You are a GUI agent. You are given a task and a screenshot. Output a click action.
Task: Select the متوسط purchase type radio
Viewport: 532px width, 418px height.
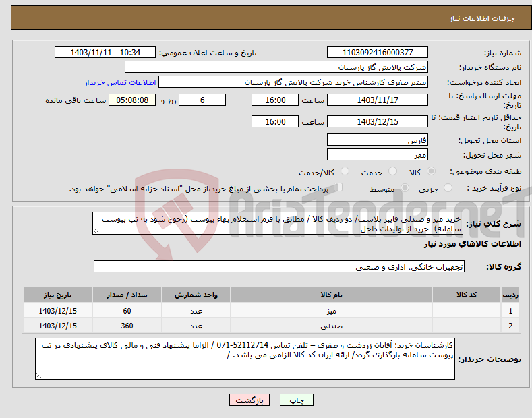click(x=405, y=188)
